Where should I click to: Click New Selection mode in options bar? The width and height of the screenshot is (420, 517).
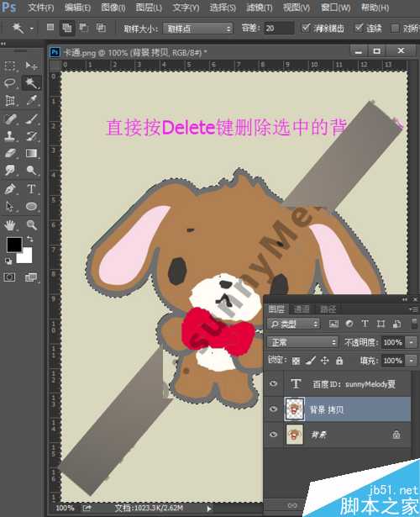[x=50, y=28]
